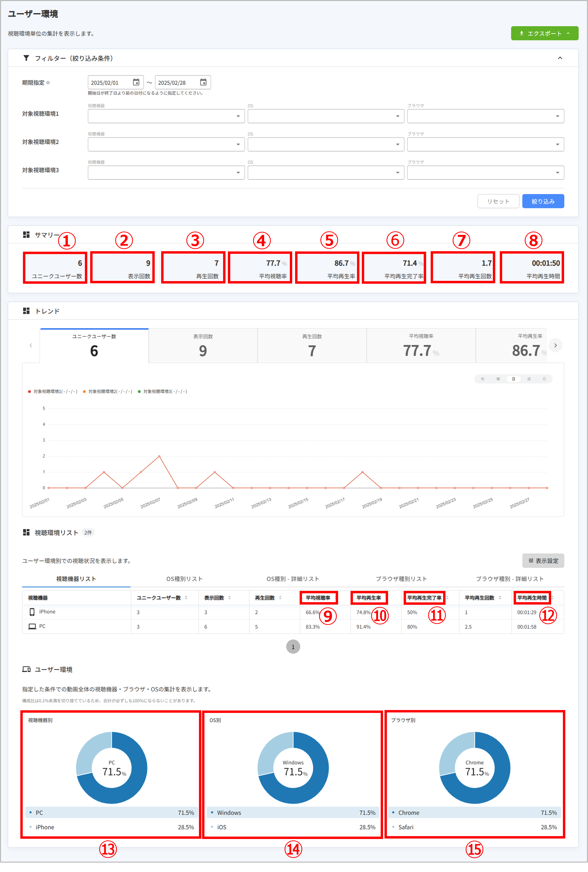Click the iPhone device icon in table
Image resolution: width=588 pixels, height=872 pixels.
(32, 612)
